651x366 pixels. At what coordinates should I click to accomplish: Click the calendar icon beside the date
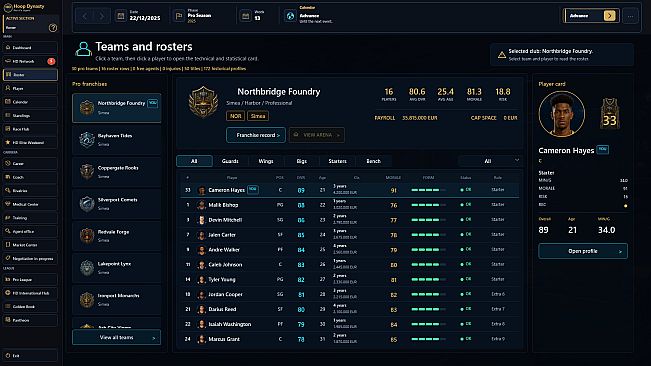coord(120,16)
